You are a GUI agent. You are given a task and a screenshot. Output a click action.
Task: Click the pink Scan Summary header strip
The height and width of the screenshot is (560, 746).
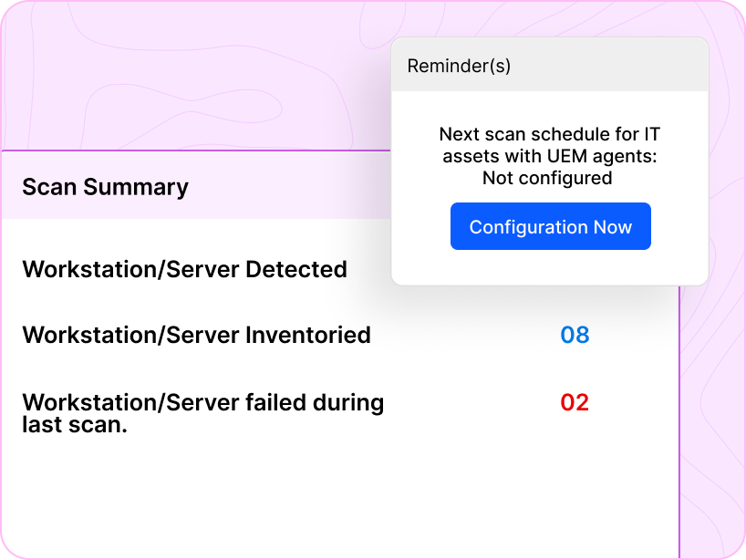pyautogui.click(x=292, y=187)
